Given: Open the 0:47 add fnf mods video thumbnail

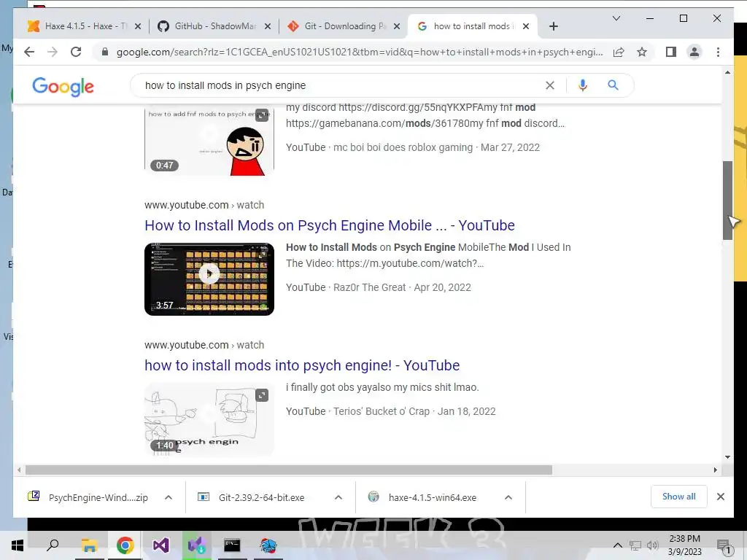Looking at the screenshot, I should (x=209, y=141).
